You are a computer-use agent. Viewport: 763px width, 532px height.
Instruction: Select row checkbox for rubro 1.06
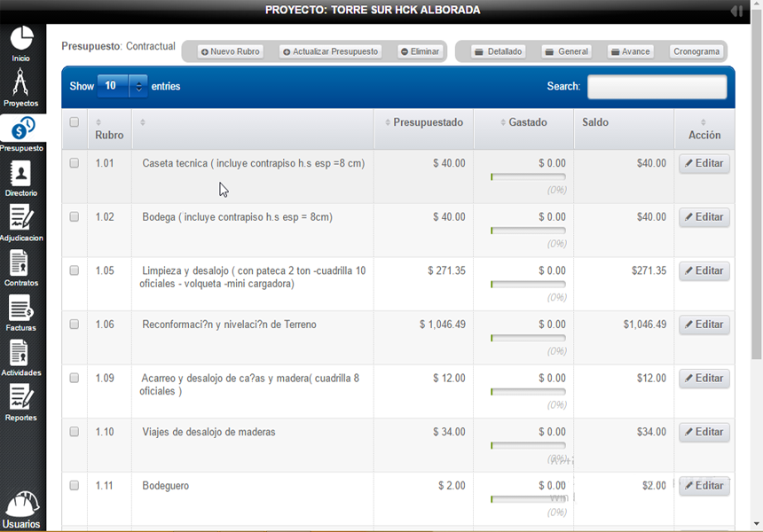point(75,325)
